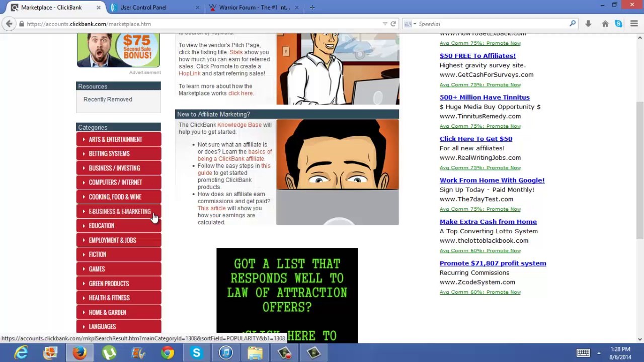Viewport: 644px width, 362px height.
Task: Select the Employment & Jobs category
Action: pyautogui.click(x=119, y=240)
